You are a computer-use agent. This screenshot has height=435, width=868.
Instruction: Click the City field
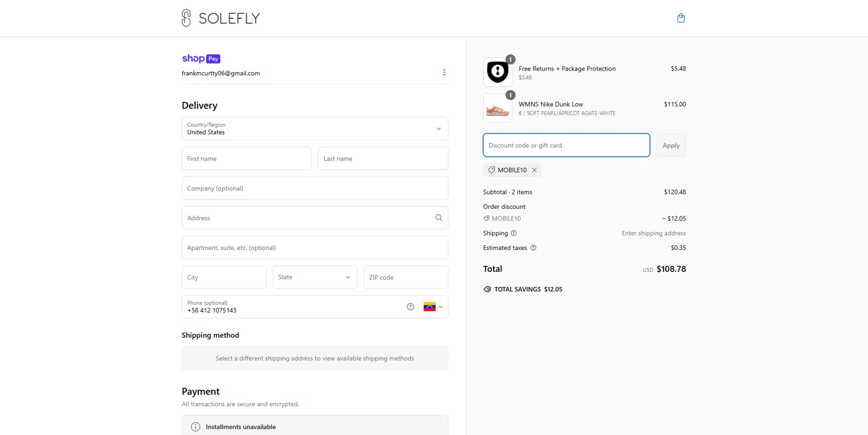(x=224, y=277)
